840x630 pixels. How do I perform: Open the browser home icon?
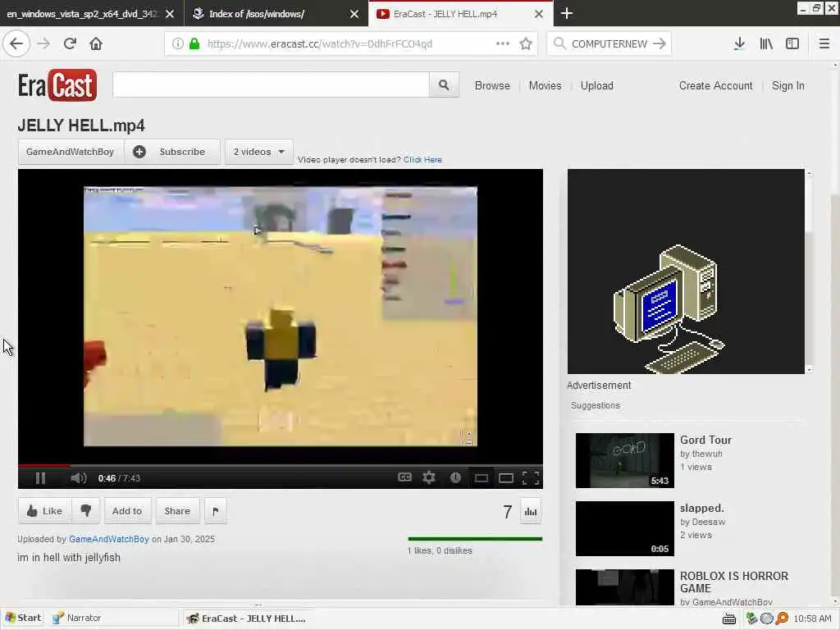(x=96, y=44)
